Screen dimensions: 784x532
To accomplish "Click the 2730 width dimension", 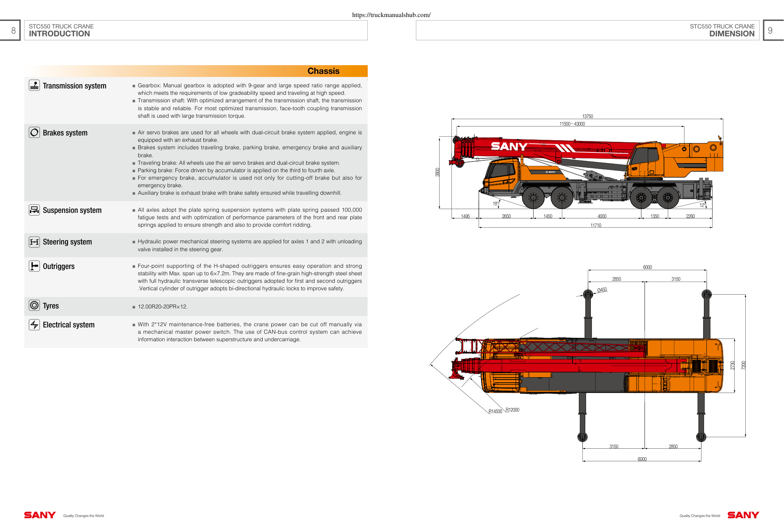I will [x=733, y=365].
